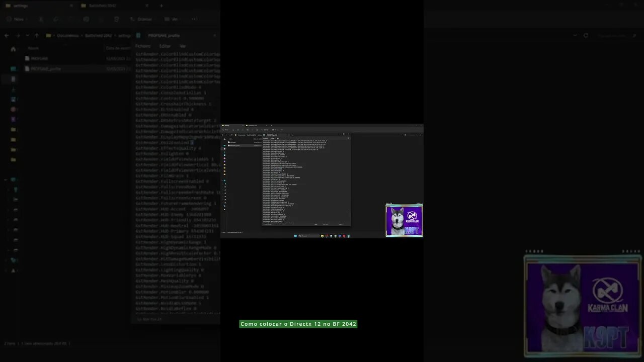
Task: Open the Home icon in Explorer sidebar
Action: click(x=13, y=49)
